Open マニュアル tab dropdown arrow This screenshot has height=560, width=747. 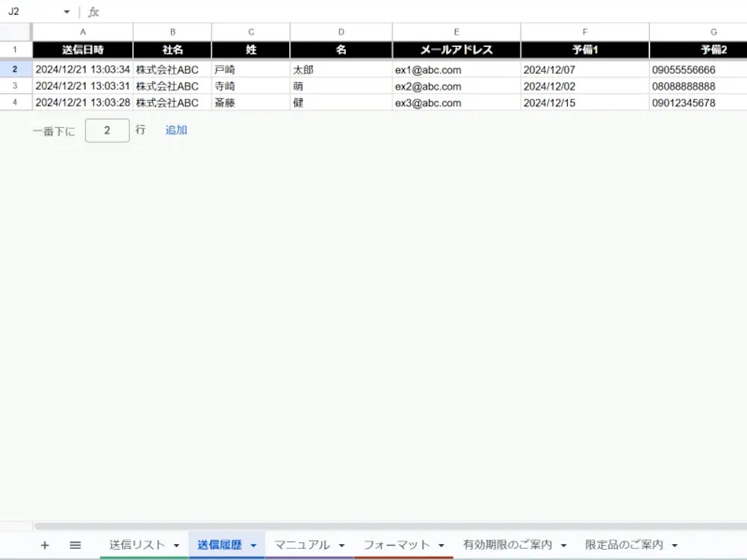[x=341, y=546]
